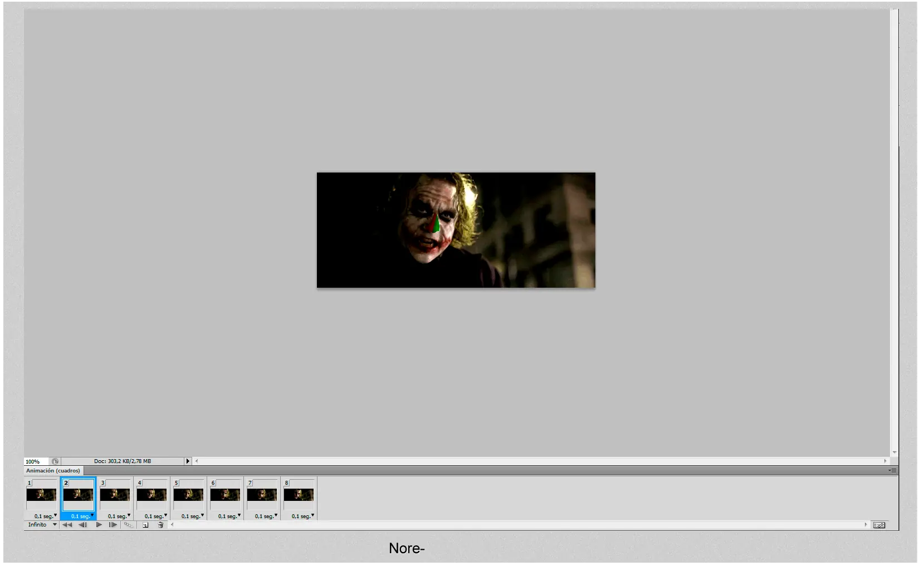This screenshot has height=566, width=924.
Task: Select animation frame 5 thumbnail
Action: pos(188,495)
